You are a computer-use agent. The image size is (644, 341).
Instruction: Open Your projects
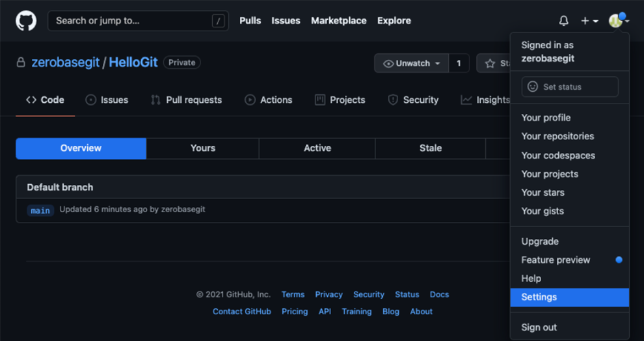pyautogui.click(x=550, y=174)
